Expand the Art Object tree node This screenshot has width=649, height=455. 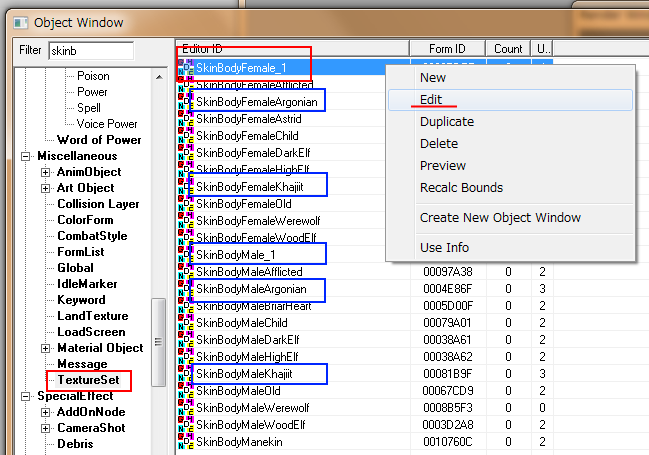(46, 188)
